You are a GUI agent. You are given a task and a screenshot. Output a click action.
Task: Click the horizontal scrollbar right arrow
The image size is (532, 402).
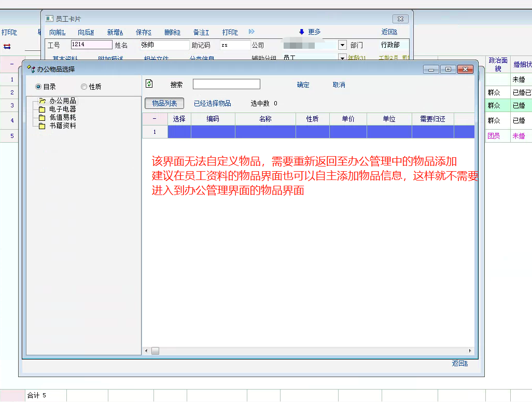tap(470, 351)
